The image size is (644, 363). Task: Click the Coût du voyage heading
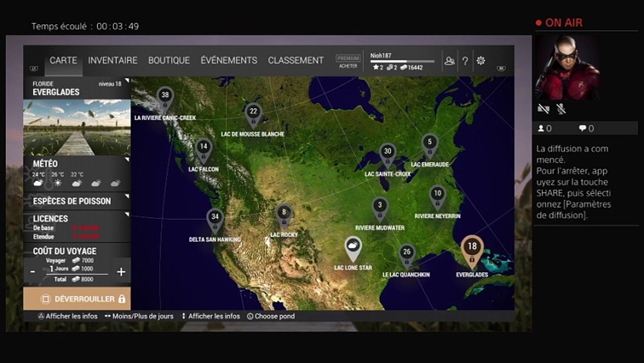point(64,251)
